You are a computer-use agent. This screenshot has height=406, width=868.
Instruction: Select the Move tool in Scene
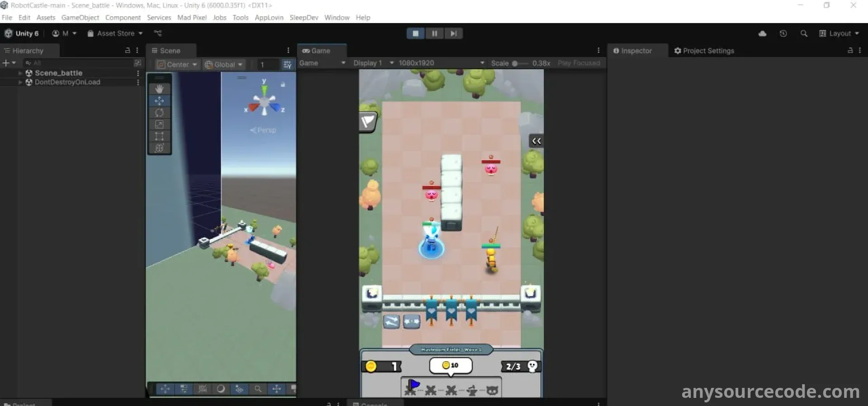[x=159, y=100]
